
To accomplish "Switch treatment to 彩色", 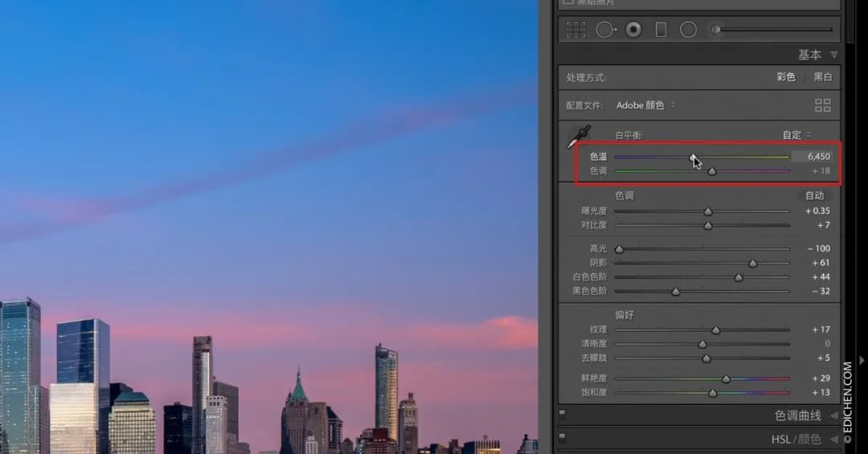I will click(785, 77).
